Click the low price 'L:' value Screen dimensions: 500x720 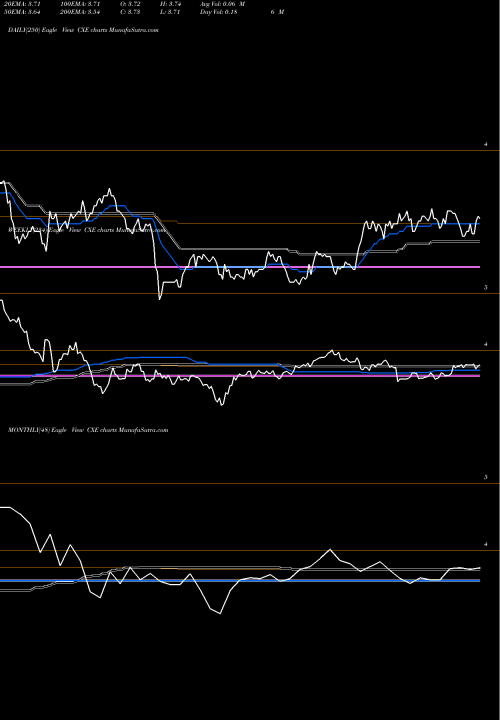170,12
